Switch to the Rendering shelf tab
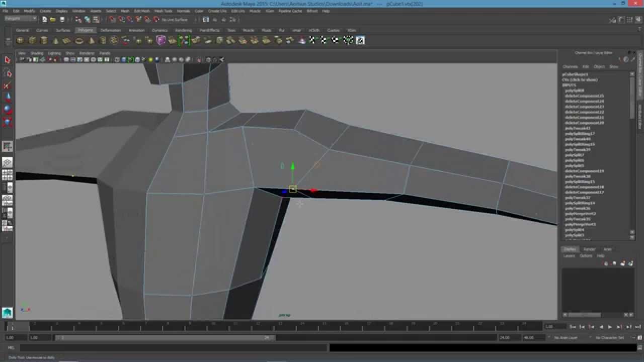The width and height of the screenshot is (644, 362). 184,31
